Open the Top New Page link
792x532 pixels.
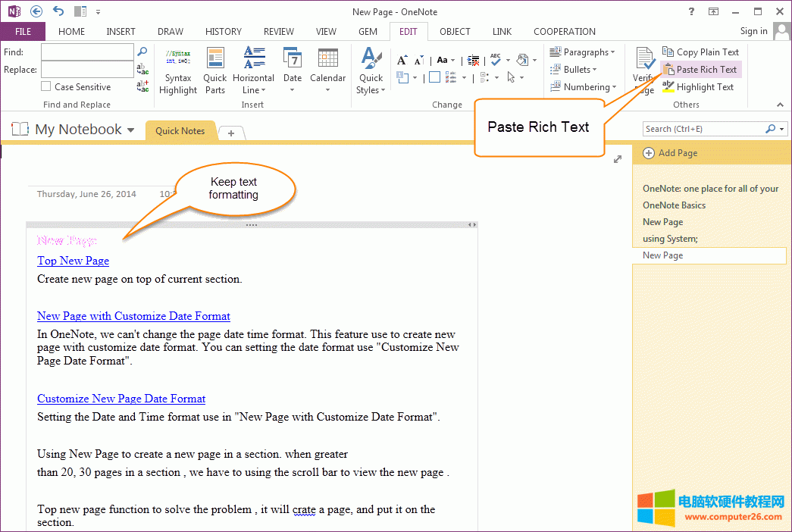click(x=73, y=261)
